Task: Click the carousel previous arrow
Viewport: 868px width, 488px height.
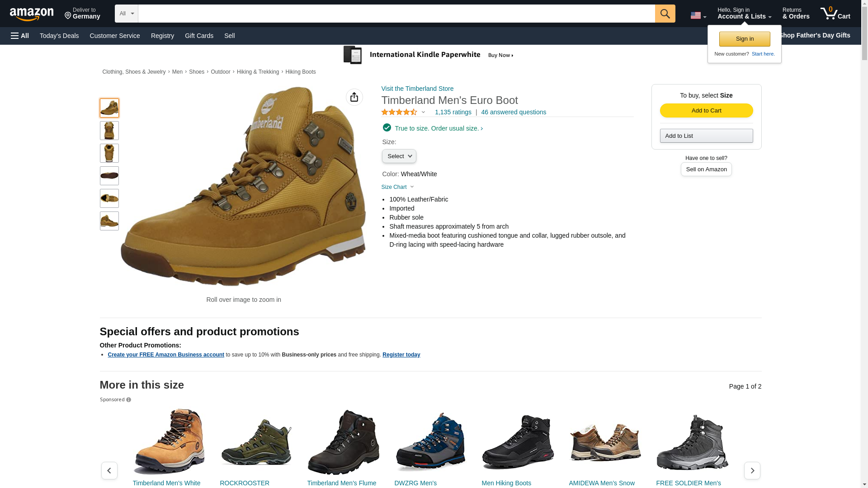Action: [x=109, y=470]
